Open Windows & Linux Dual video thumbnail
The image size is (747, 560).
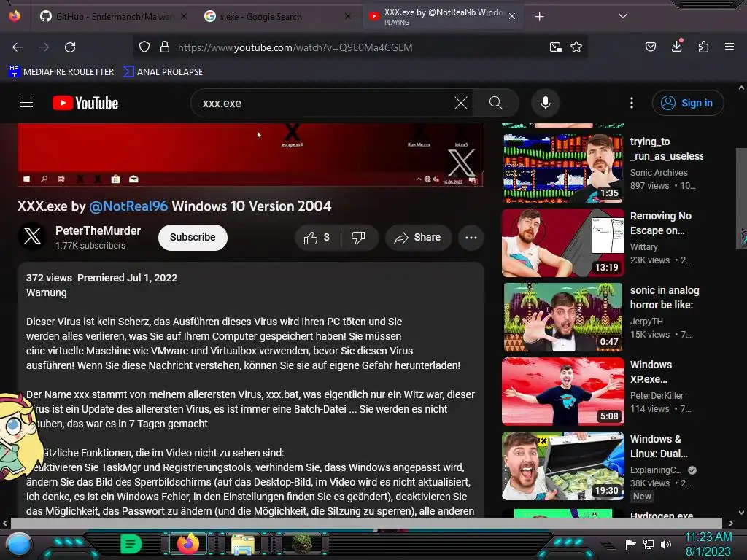563,466
